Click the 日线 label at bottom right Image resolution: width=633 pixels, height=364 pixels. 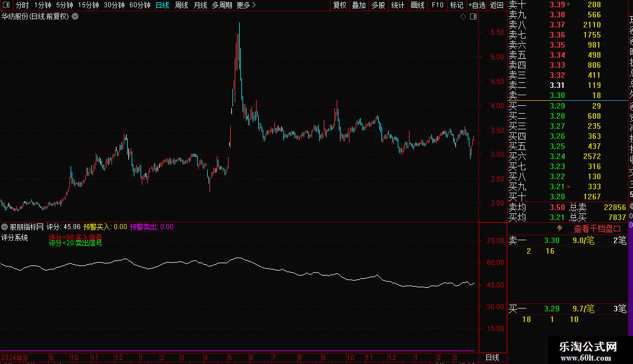[x=492, y=357]
